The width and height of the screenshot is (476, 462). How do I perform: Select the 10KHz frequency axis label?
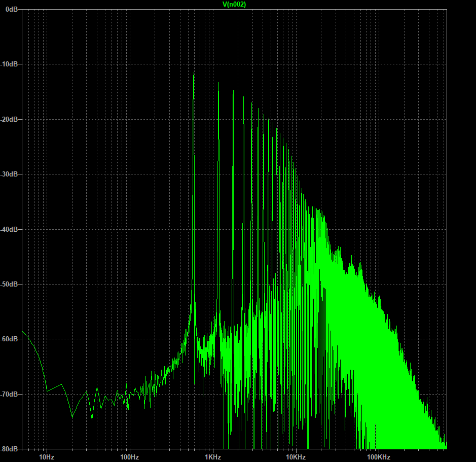pos(295,457)
